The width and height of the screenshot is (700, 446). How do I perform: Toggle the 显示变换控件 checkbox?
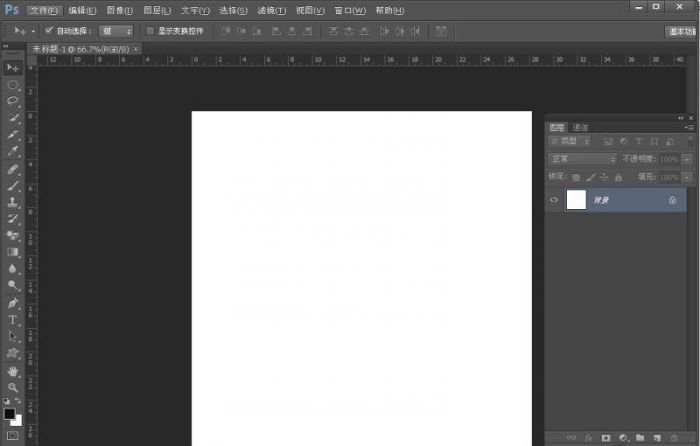[x=151, y=31]
